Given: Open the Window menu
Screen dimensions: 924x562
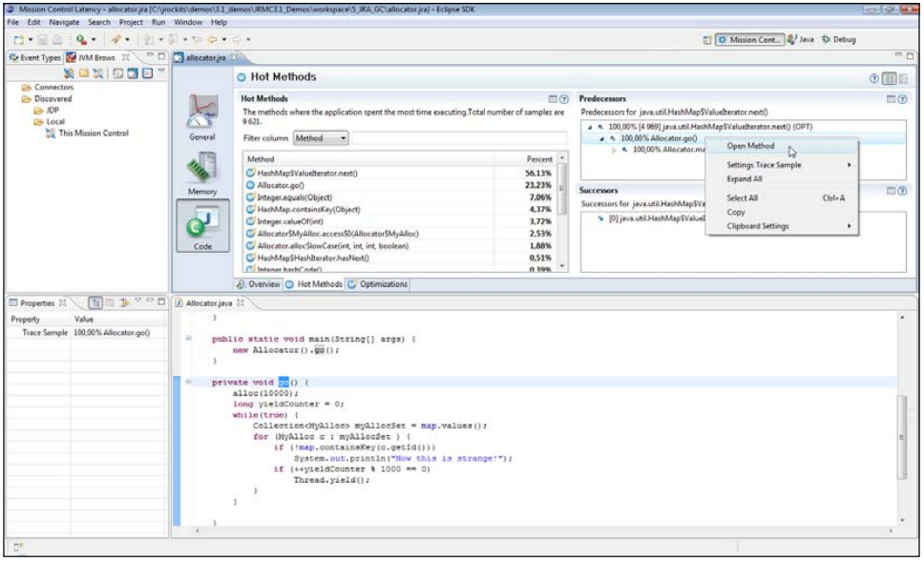Looking at the screenshot, I should 188,22.
